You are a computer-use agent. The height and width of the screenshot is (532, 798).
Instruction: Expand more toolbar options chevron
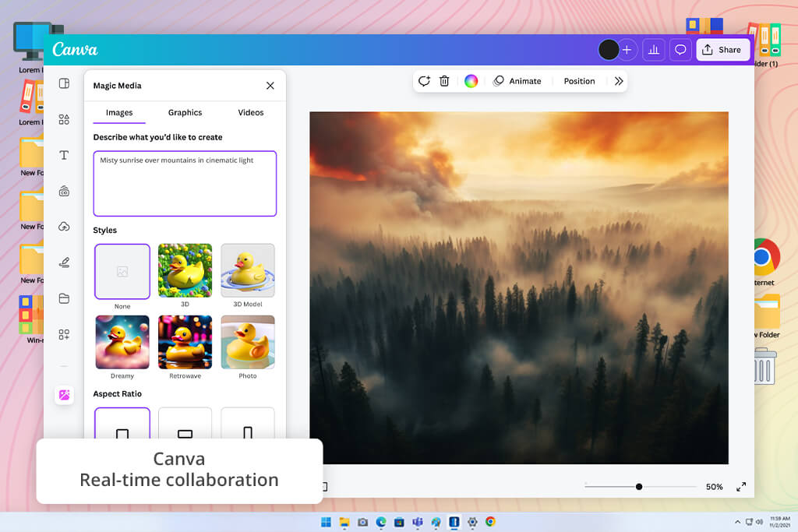click(x=618, y=81)
